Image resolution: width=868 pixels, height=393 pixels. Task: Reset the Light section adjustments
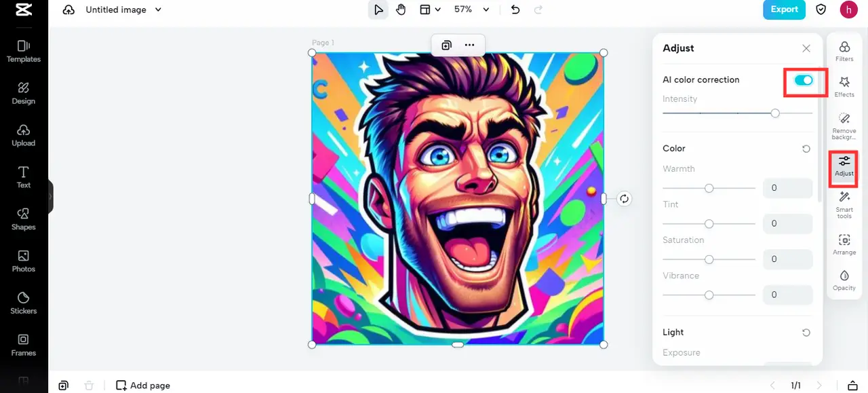[806, 333]
